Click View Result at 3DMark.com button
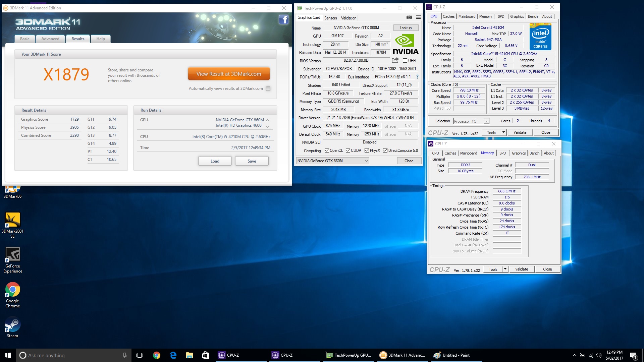Image resolution: width=644 pixels, height=362 pixels. [x=229, y=74]
